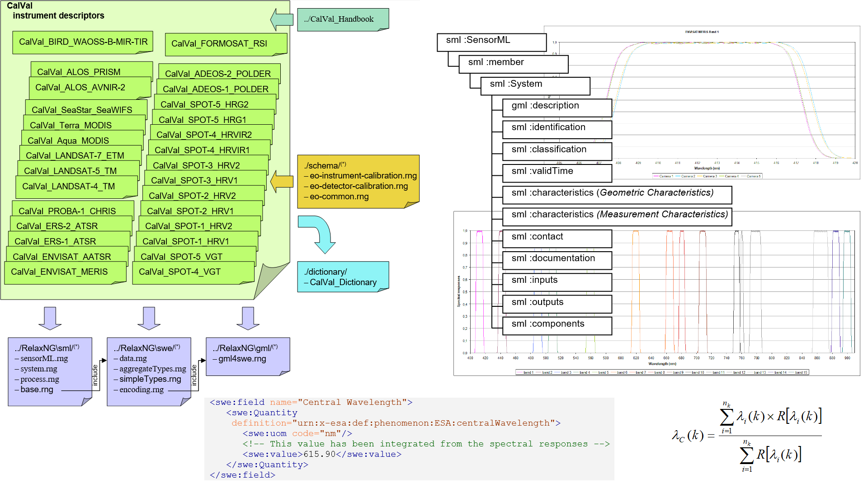
Task: Click the CalVal_ALOS_PRISM note
Action: point(92,71)
